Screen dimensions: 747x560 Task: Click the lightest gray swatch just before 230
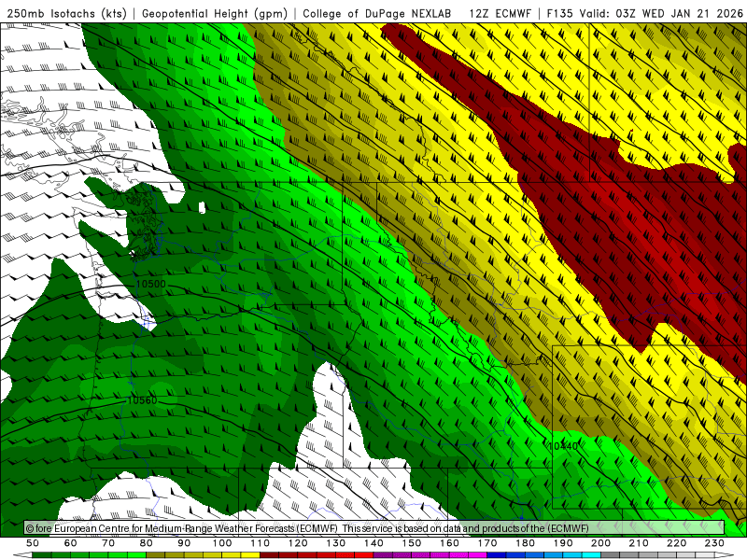[705, 553]
